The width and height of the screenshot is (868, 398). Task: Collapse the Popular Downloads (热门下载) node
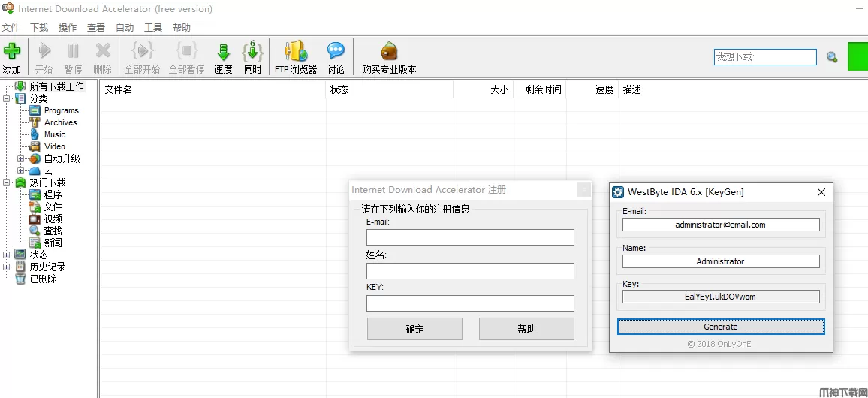pos(6,182)
